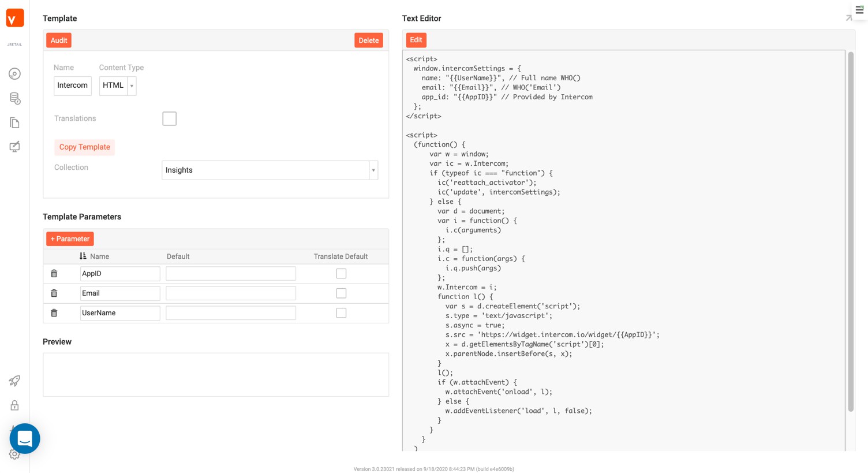Screen dimensions: 868x473
Task: Click the text editor vertical scrollbar
Action: pyautogui.click(x=851, y=231)
